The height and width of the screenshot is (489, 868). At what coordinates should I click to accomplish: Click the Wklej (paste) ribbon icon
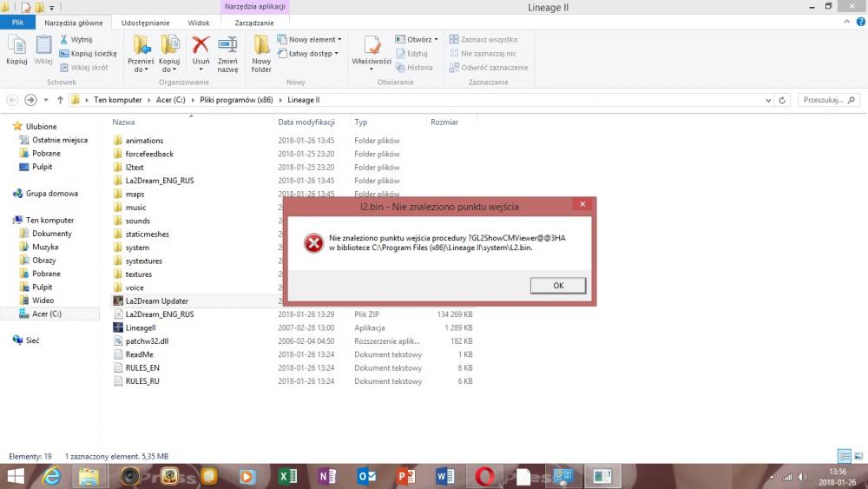point(43,50)
